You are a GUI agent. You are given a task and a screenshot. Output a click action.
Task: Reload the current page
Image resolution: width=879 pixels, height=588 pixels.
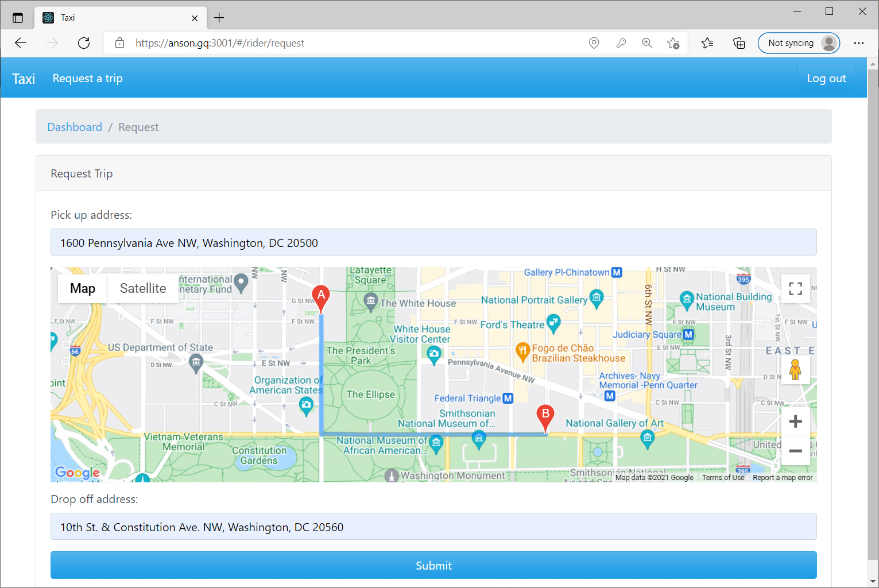[84, 42]
